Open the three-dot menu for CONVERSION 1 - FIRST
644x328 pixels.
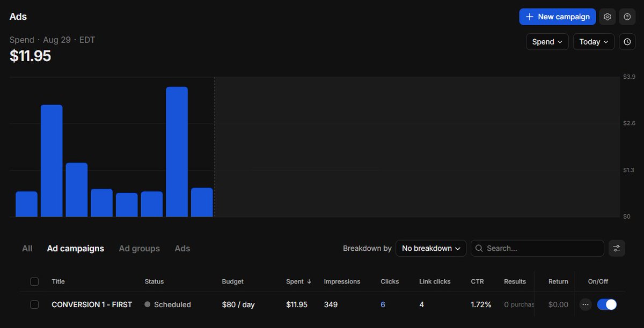(586, 304)
